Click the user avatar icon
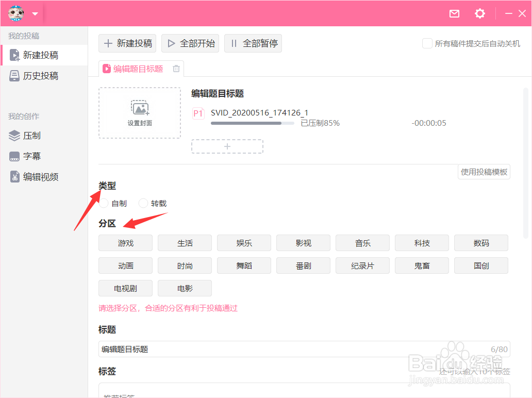 click(x=15, y=13)
